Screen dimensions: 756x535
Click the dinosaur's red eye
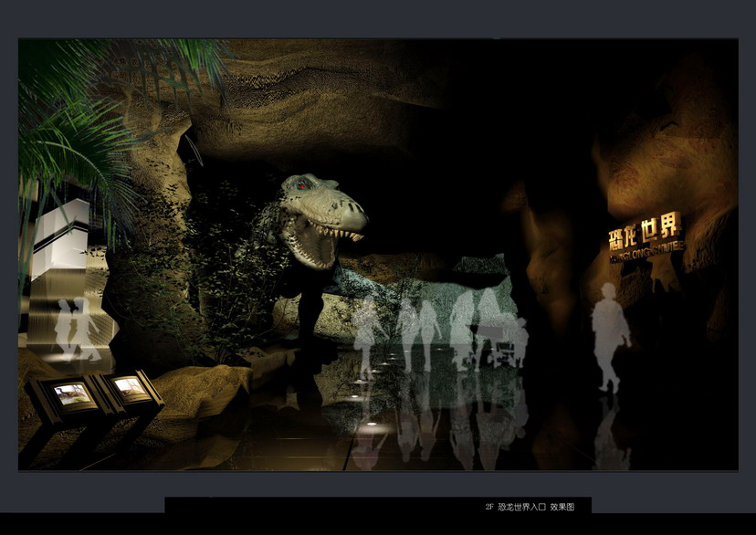[x=300, y=186]
